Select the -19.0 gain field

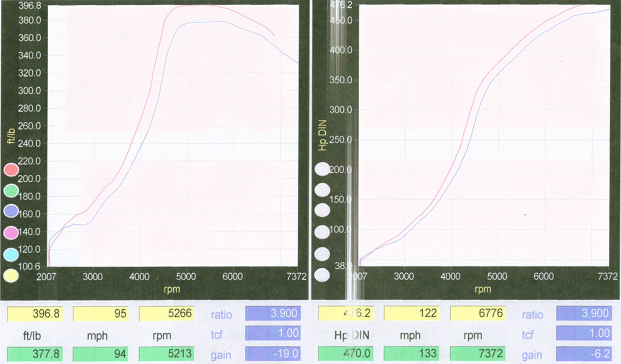click(x=273, y=354)
